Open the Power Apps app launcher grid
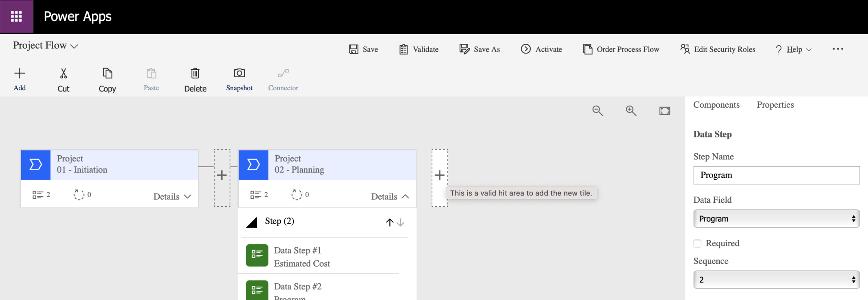Viewport: 868px width, 300px height. coord(16,16)
